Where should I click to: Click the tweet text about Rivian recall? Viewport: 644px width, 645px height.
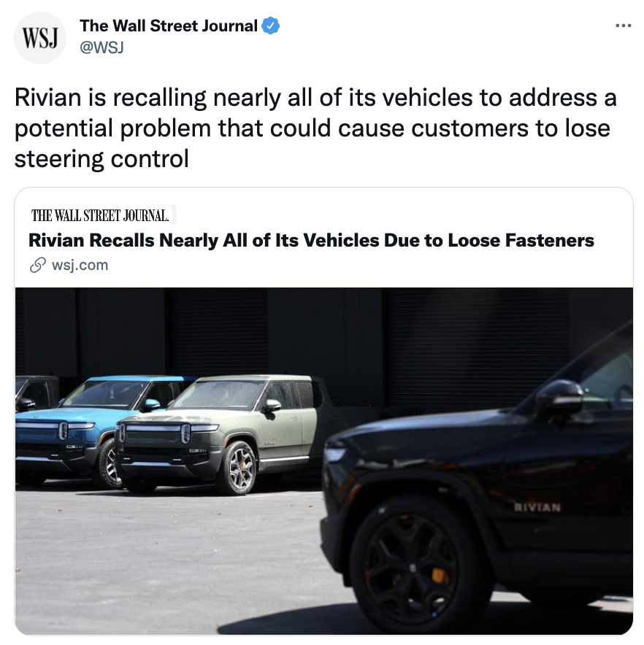(x=316, y=128)
